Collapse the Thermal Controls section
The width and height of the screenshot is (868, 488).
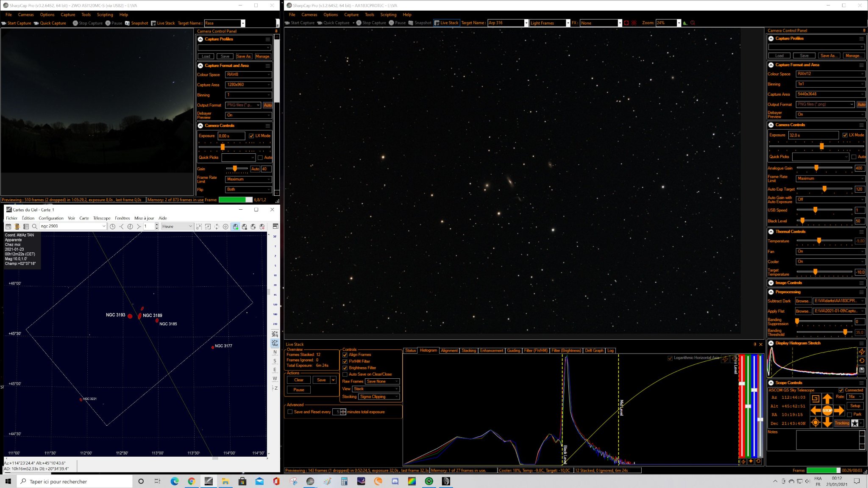point(771,232)
